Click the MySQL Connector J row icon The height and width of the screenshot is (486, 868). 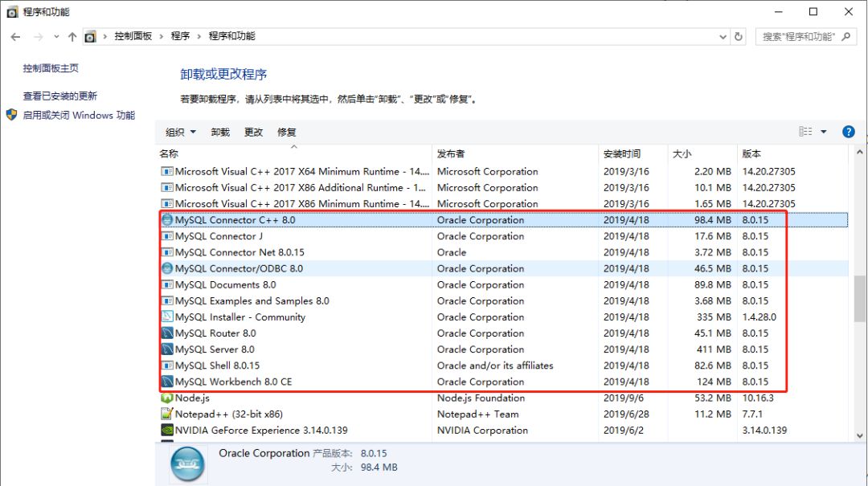tap(166, 236)
